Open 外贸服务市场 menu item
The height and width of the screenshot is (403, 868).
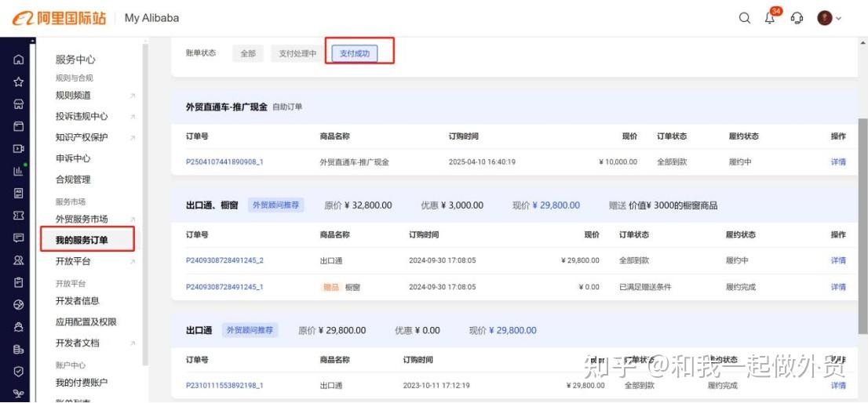tap(82, 219)
